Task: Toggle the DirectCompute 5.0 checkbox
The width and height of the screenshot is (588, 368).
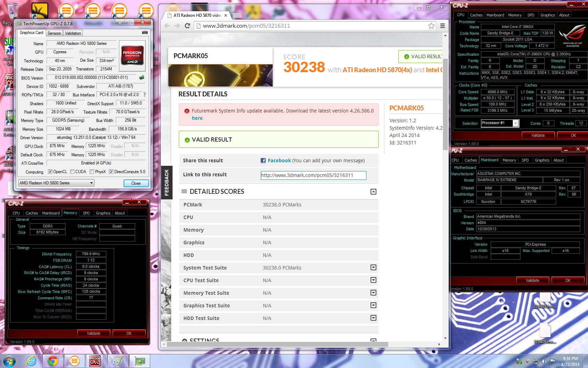Action: click(111, 172)
